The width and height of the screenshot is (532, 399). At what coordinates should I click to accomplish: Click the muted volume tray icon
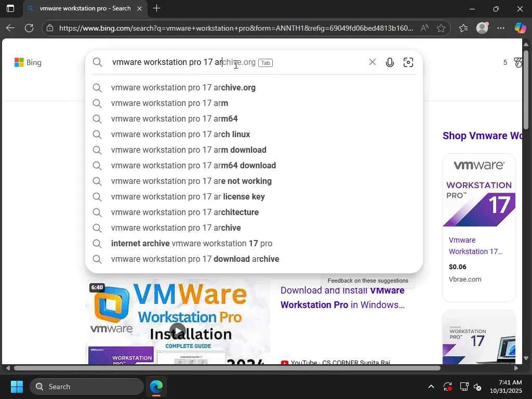tap(478, 387)
